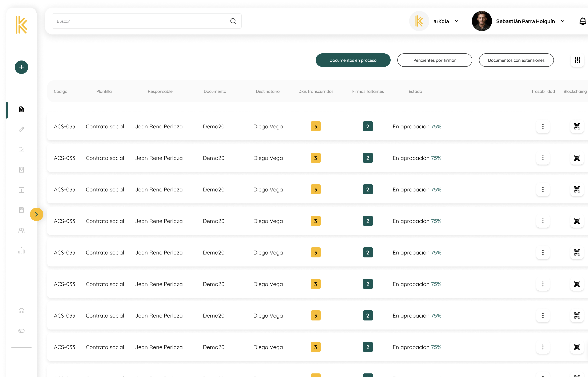Select the Documentos en proceso tab
The image size is (588, 377).
353,60
